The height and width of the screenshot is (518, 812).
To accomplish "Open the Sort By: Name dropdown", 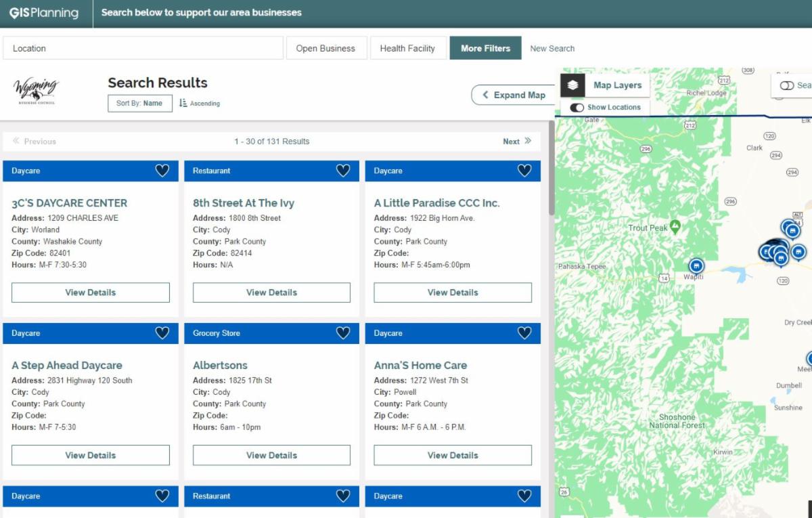I will (140, 103).
